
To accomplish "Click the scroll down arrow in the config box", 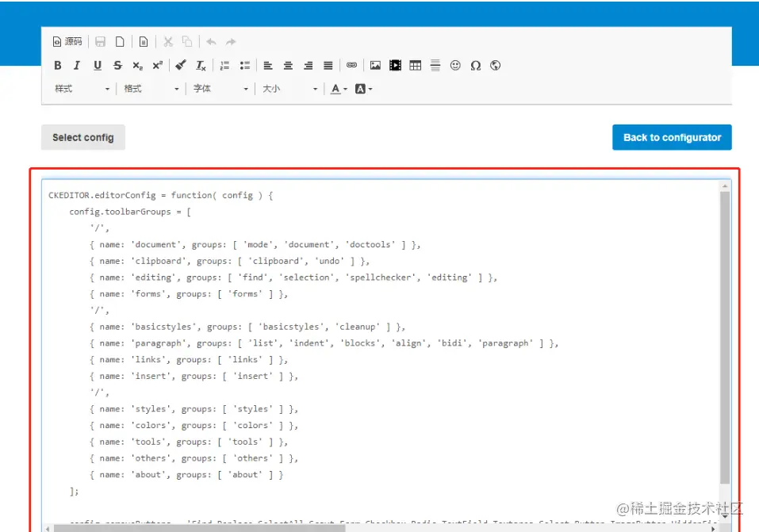I will (725, 516).
